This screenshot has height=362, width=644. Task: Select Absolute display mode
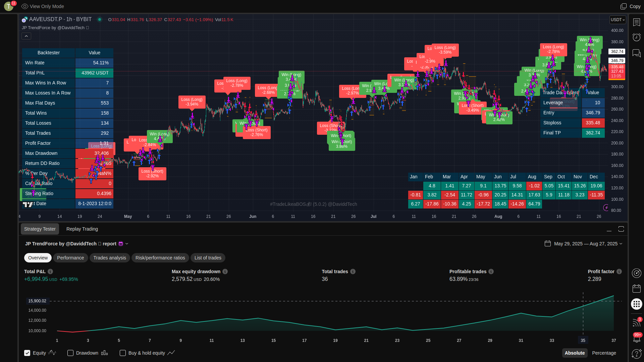point(575,353)
